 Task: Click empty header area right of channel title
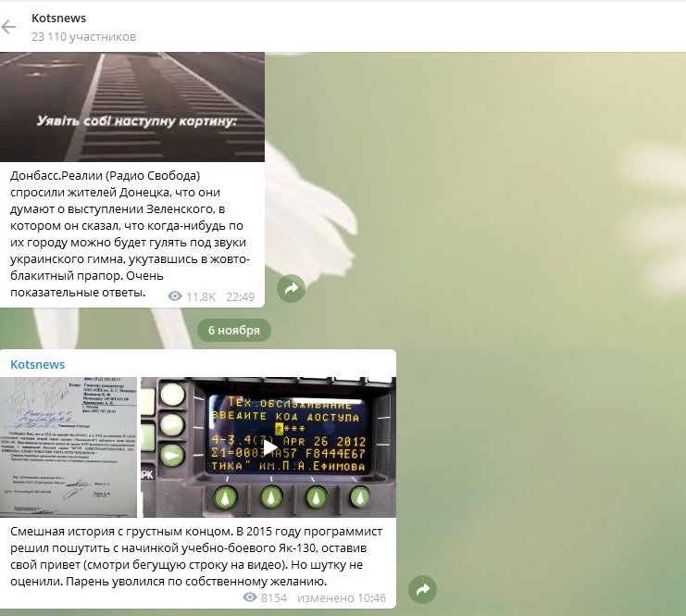(417, 26)
